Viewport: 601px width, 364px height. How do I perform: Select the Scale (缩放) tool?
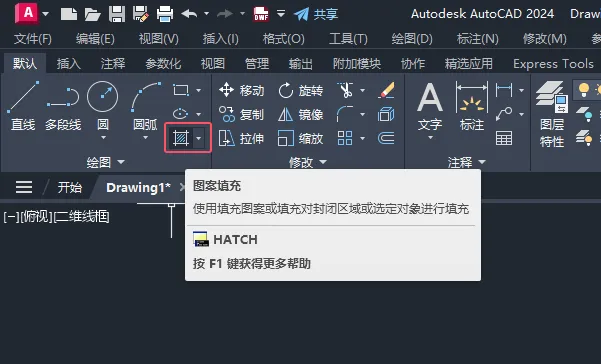300,138
